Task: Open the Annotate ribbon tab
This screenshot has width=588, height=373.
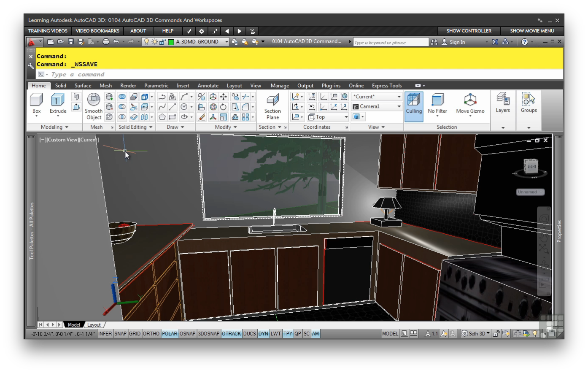Action: coord(208,86)
